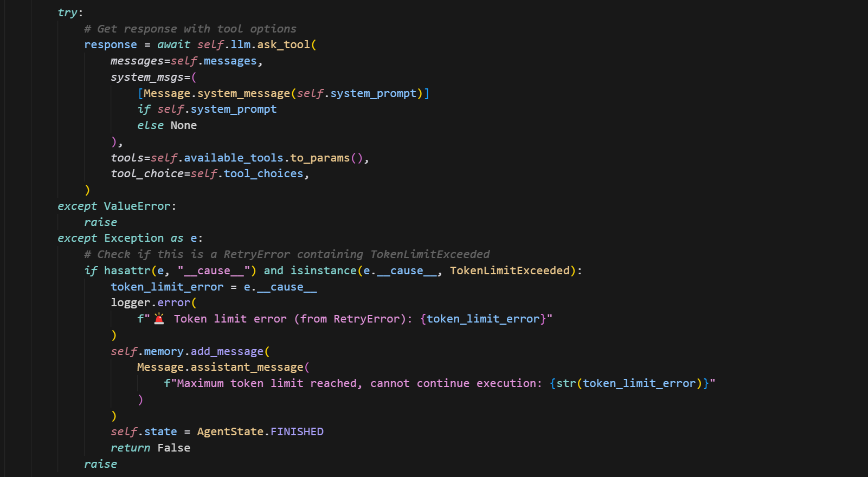Click 'isinstance' in the if condition
Image resolution: width=868 pixels, height=477 pixels.
[323, 270]
